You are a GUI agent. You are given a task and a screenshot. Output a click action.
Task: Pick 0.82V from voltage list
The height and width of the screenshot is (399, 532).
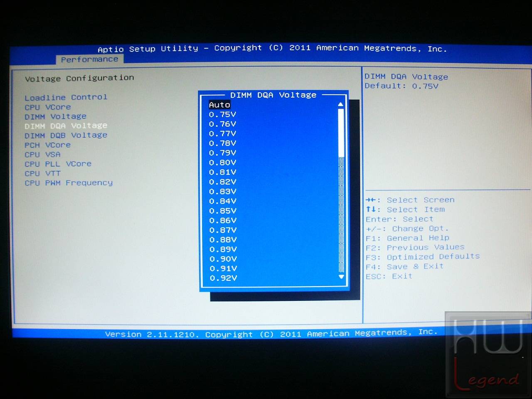coord(222,182)
